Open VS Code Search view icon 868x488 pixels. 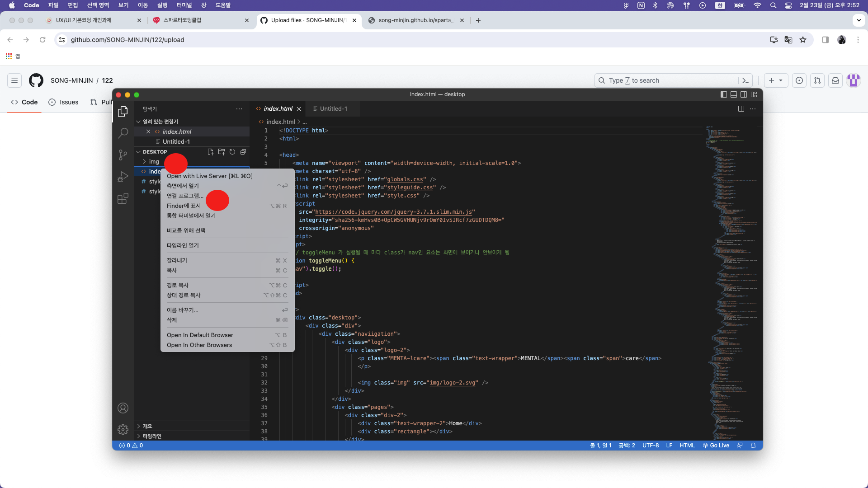click(123, 133)
